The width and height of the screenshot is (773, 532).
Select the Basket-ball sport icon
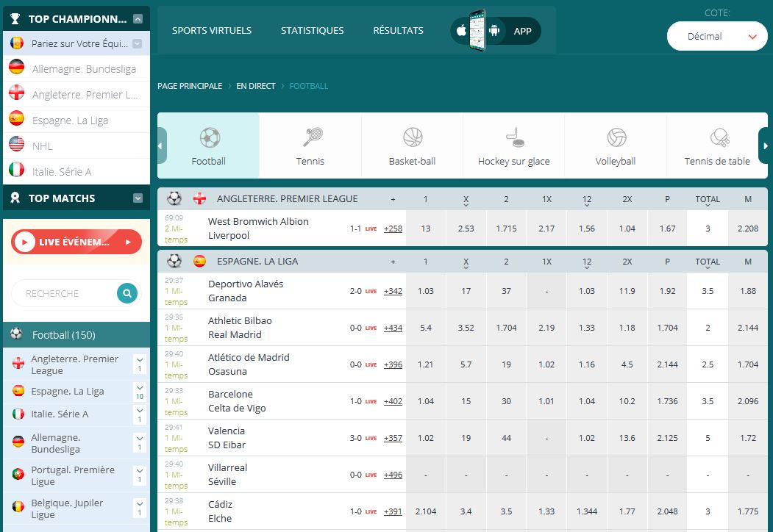pos(413,137)
